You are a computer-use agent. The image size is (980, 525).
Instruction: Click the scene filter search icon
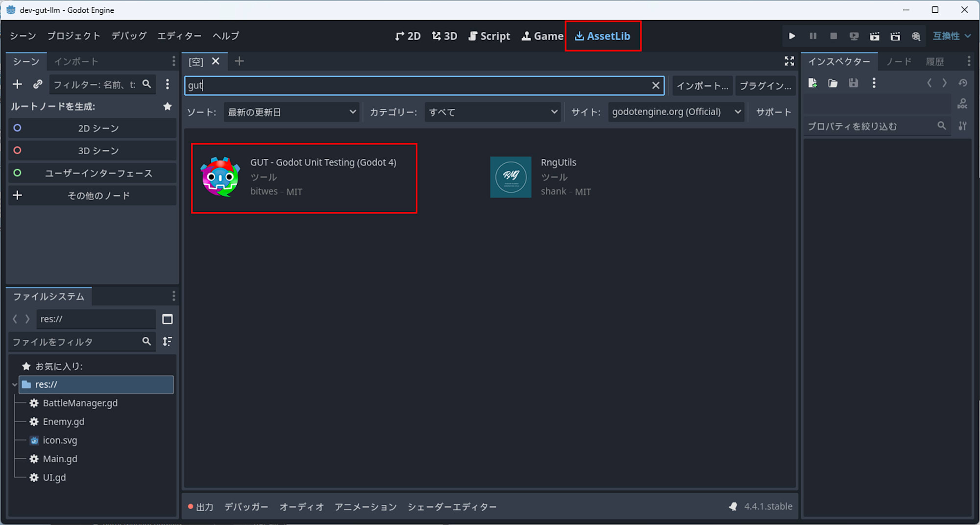[147, 84]
